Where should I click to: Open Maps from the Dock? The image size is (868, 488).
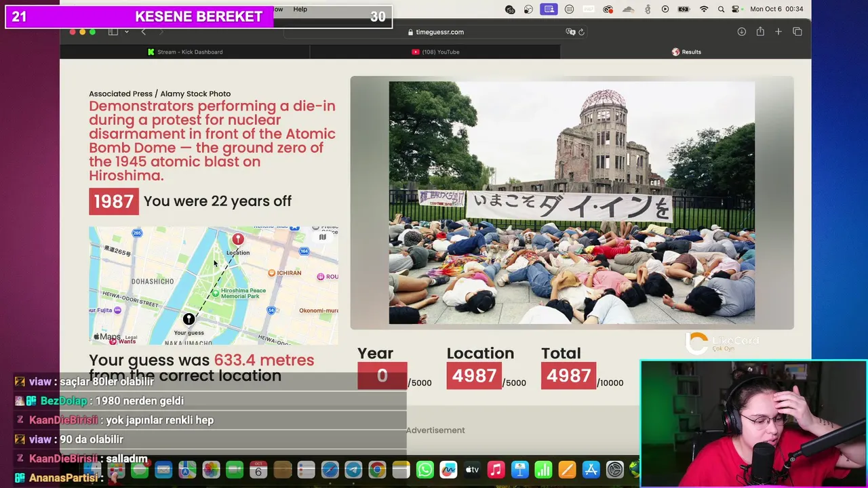tap(187, 469)
